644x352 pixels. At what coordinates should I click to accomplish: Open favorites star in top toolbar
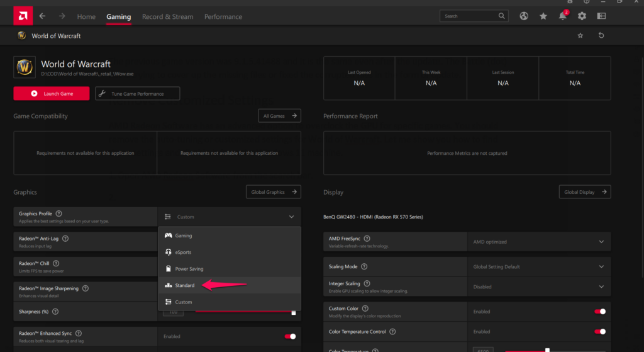(543, 16)
